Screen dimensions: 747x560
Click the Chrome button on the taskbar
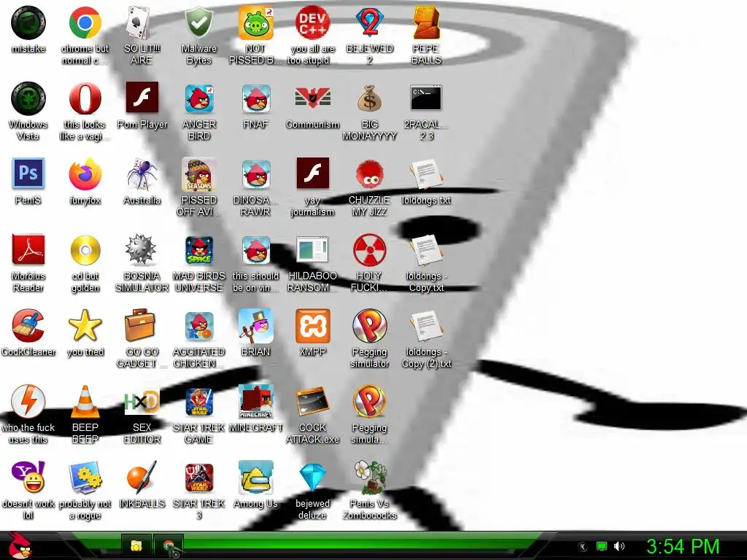pos(169,545)
